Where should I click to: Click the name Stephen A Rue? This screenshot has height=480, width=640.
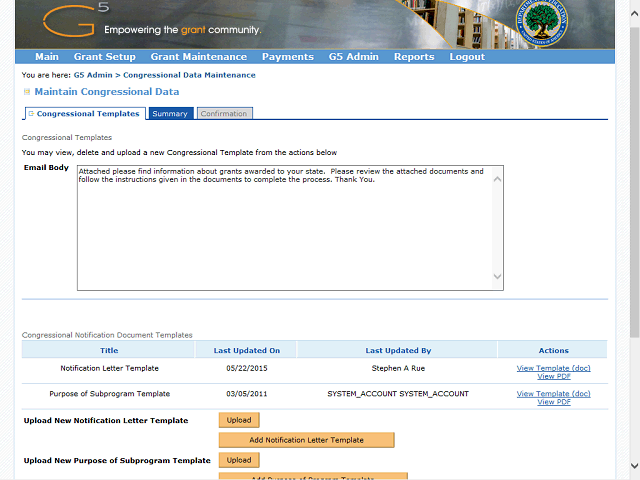coord(398,368)
